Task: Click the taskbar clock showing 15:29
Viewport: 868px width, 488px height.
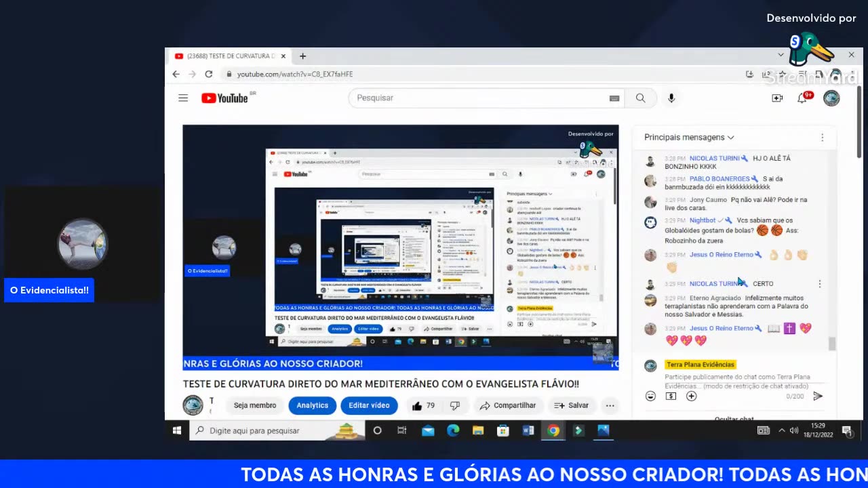Action: (x=818, y=430)
